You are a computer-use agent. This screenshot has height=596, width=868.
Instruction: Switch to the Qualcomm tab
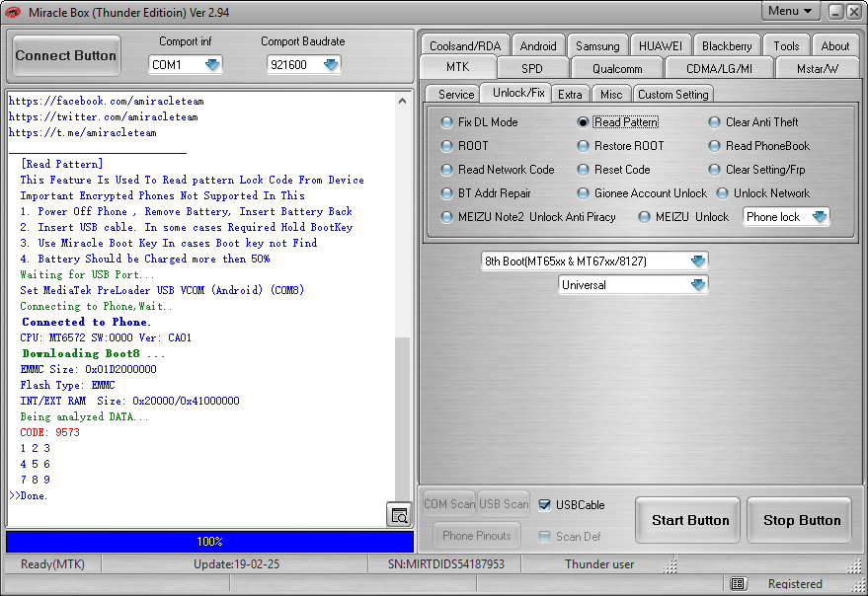tap(617, 69)
